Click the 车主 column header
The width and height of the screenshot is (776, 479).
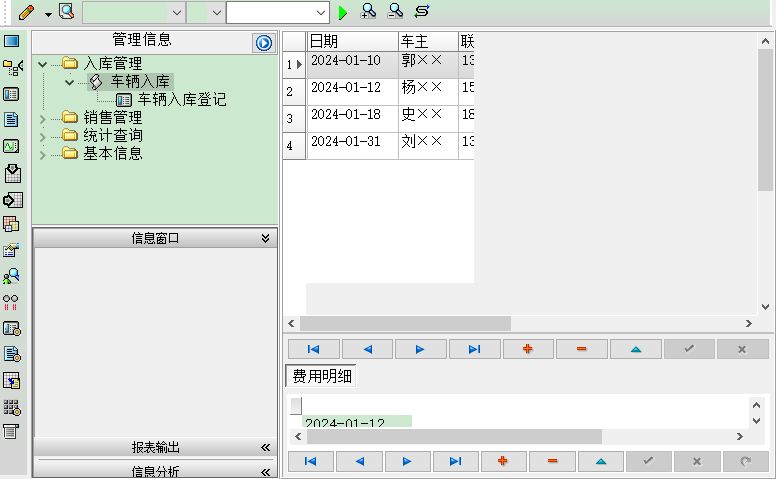pyautogui.click(x=429, y=41)
